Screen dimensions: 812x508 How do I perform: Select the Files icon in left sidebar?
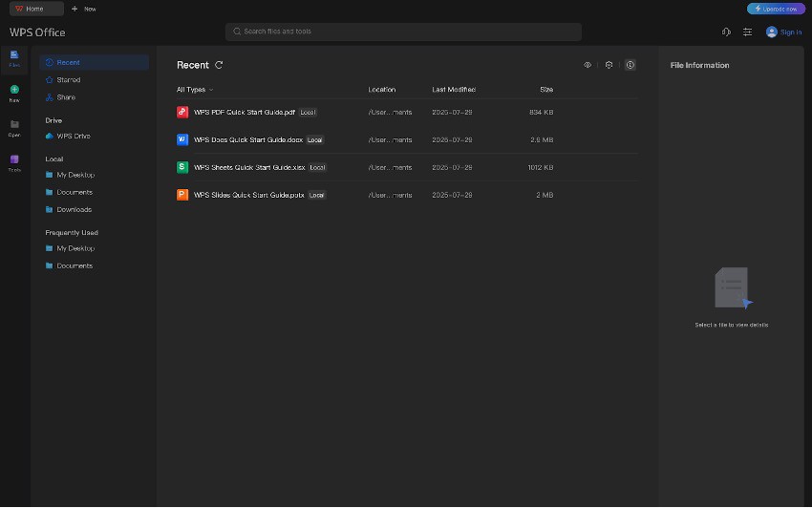(x=14, y=54)
